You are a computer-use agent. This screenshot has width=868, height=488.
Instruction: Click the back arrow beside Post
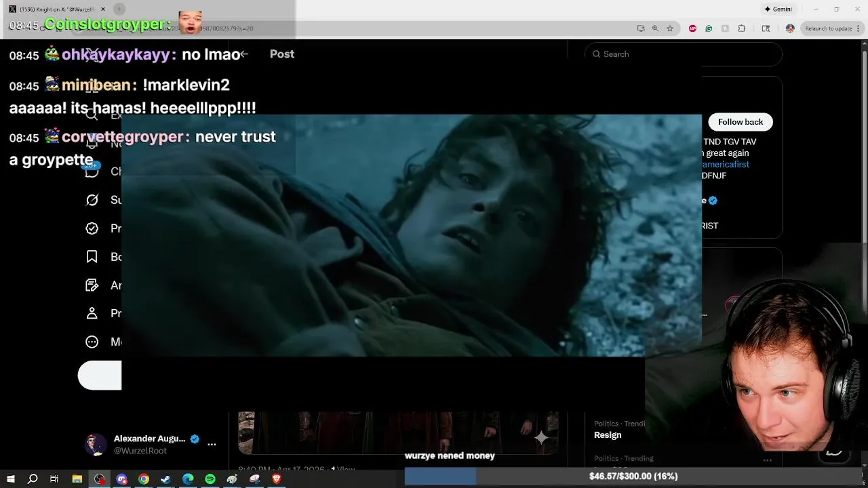coord(243,54)
